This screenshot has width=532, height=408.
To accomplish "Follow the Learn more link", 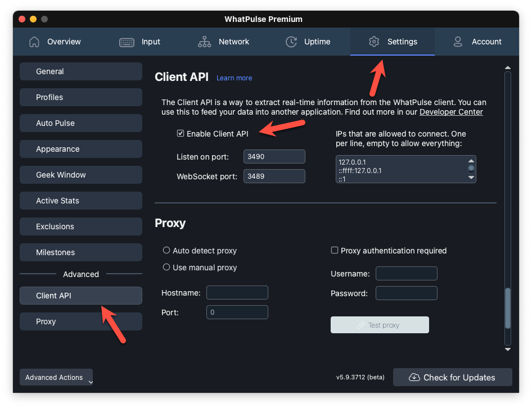I will [x=234, y=78].
